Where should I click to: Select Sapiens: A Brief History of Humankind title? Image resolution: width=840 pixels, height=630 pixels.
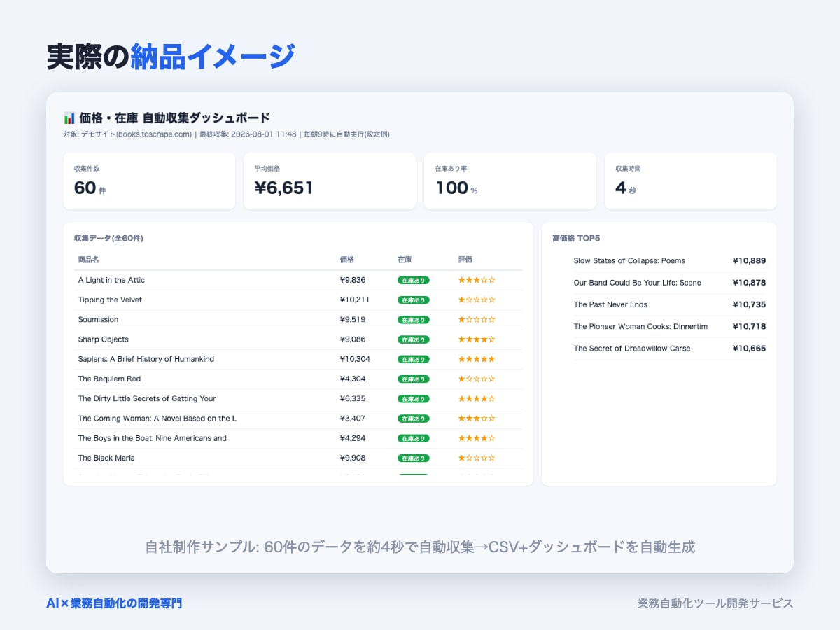[146, 359]
